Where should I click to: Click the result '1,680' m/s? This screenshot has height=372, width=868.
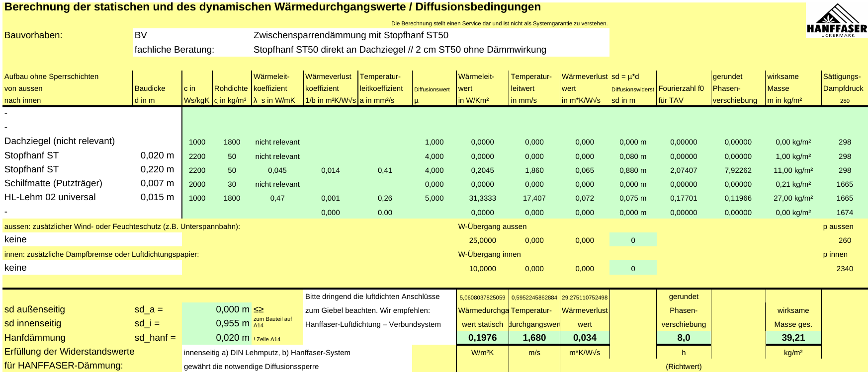534,338
